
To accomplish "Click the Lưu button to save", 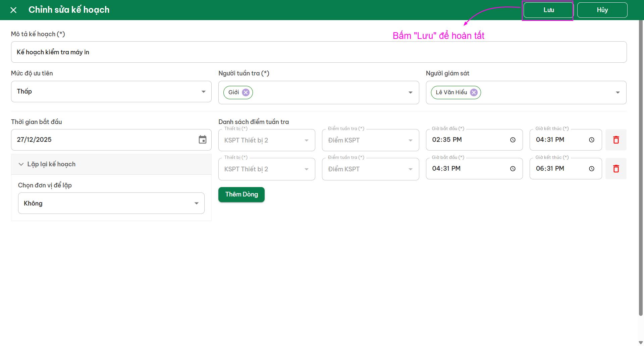I will [x=548, y=10].
